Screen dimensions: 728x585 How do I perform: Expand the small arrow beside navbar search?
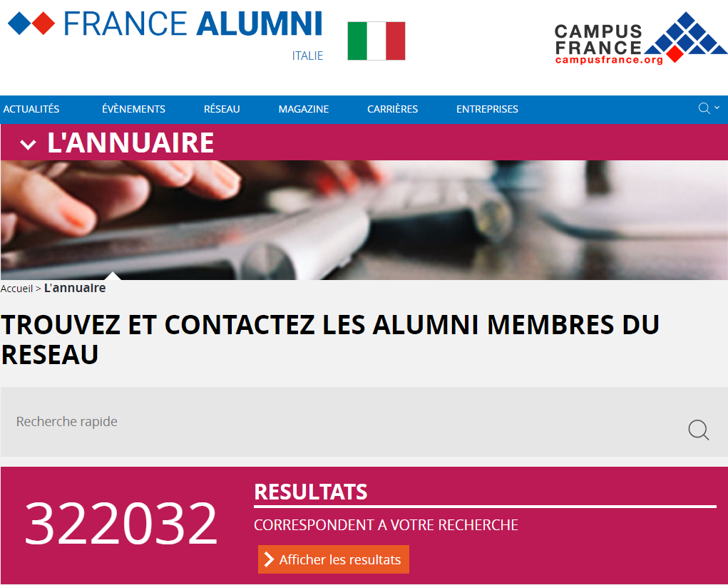[717, 108]
